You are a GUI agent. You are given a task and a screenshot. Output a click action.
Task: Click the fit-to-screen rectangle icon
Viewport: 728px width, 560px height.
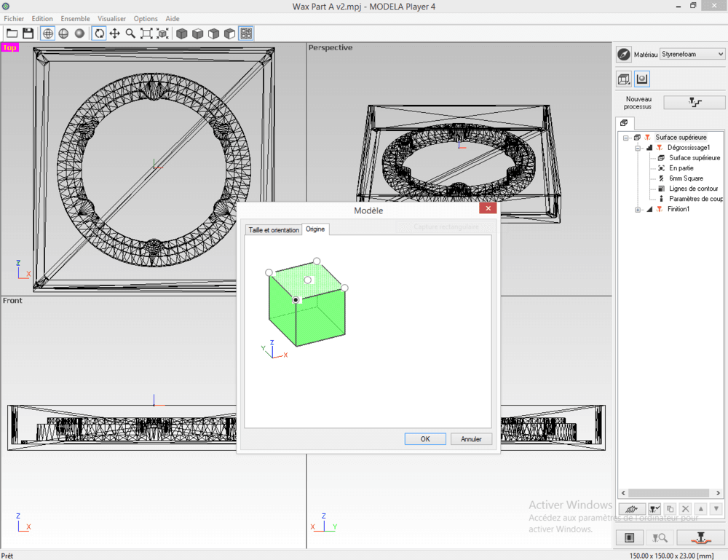pyautogui.click(x=146, y=33)
